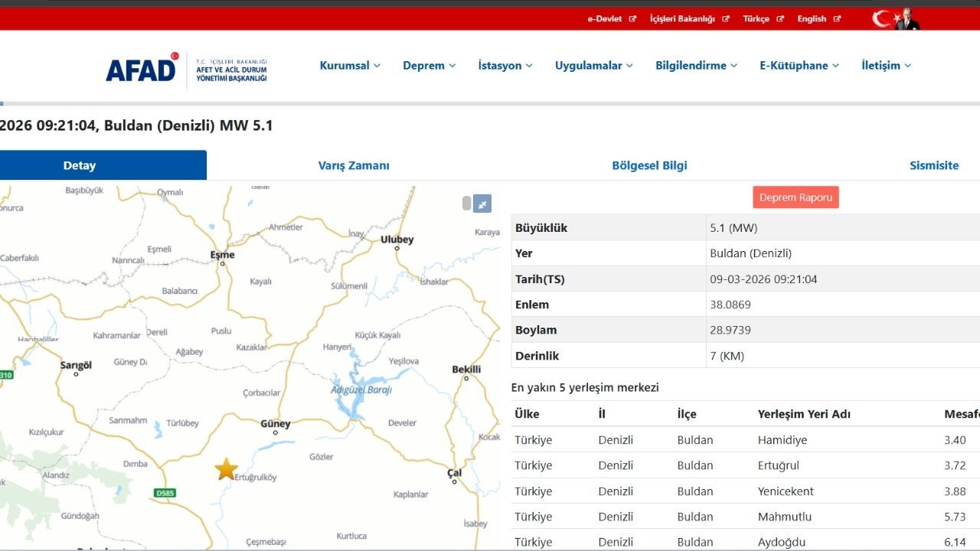Toggle the gray map control beside fullscreen
980x551 pixels.
click(466, 204)
